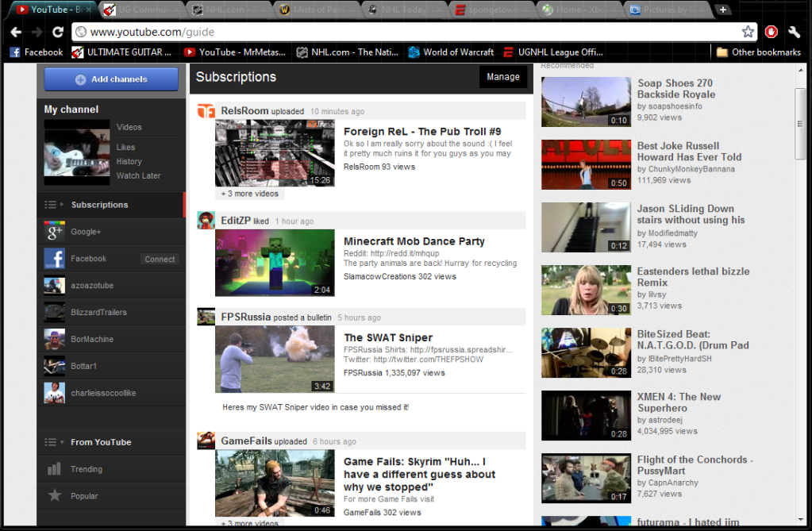Reload the page with the refresh icon
The height and width of the screenshot is (531, 812).
[57, 32]
